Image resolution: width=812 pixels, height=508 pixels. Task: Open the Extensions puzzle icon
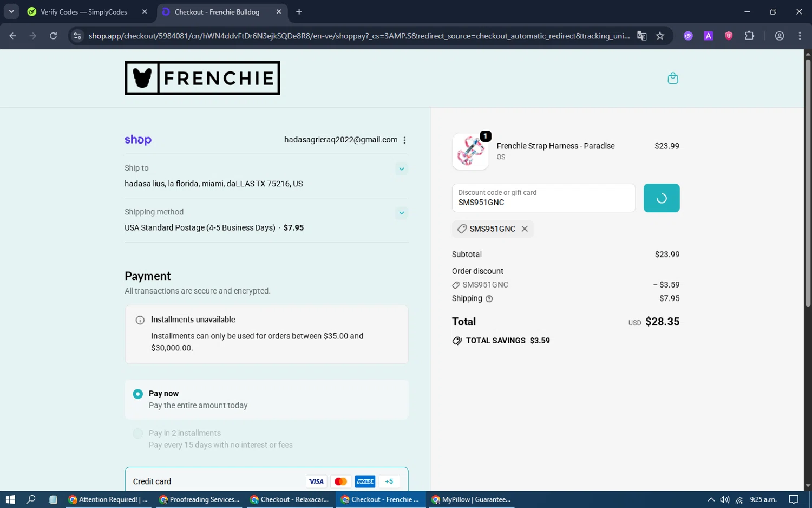point(749,36)
